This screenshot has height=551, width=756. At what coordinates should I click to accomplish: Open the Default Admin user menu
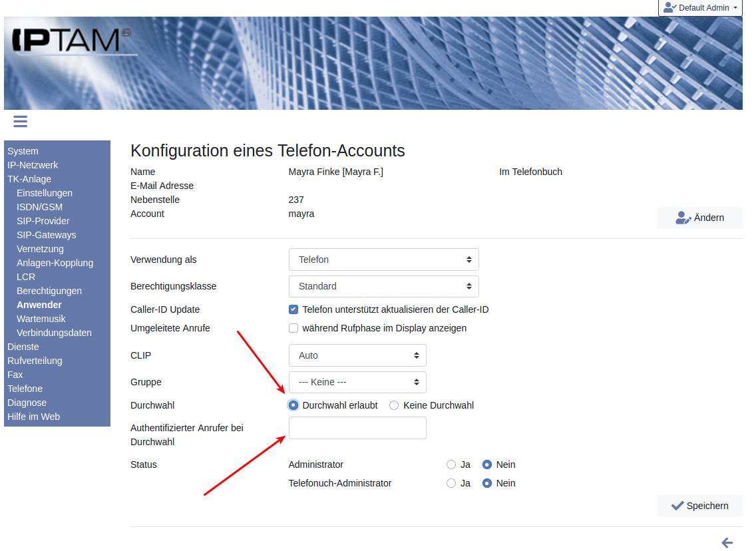[700, 8]
